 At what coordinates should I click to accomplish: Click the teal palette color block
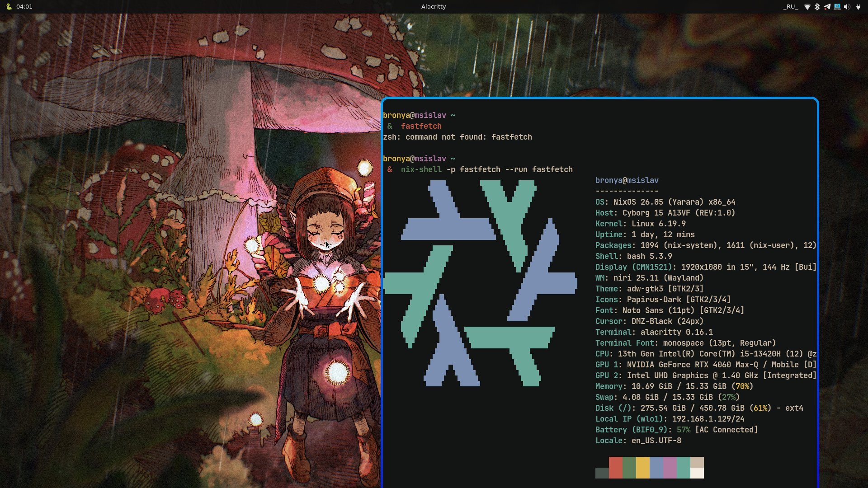pyautogui.click(x=683, y=467)
